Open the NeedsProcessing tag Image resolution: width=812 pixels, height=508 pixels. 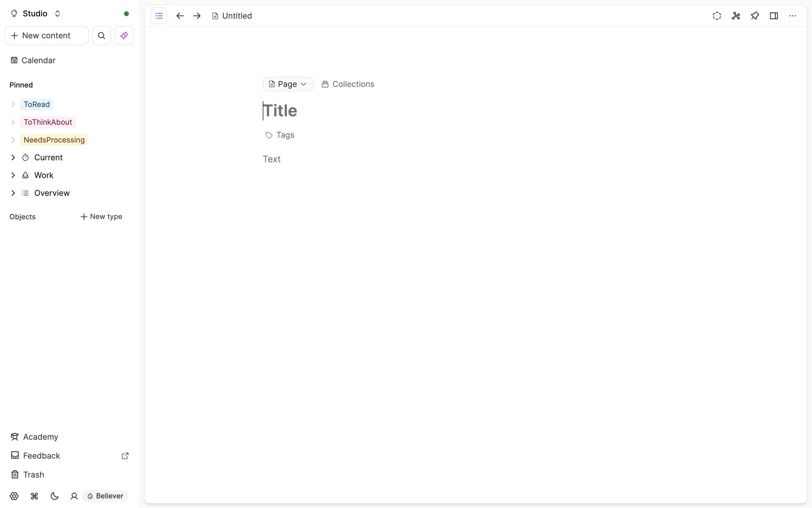pos(54,140)
